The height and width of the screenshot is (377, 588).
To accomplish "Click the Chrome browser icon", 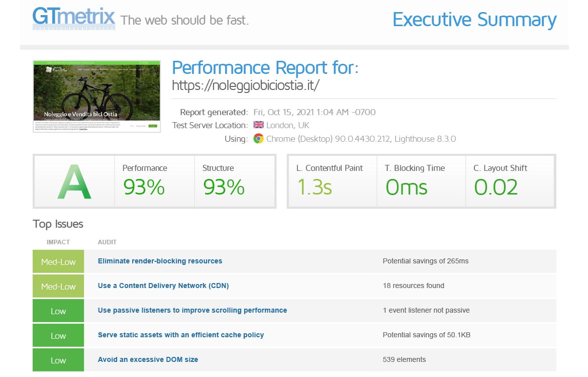I will (258, 138).
